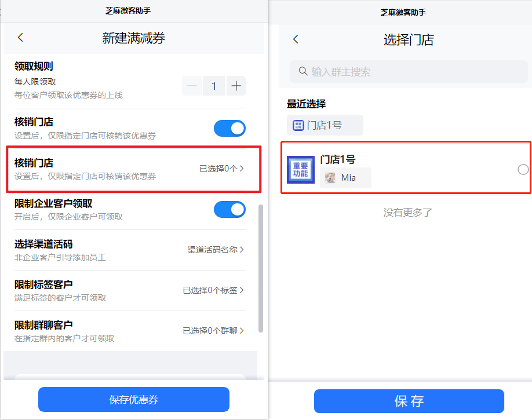Toggle the 核销门店 switch off
This screenshot has height=420, width=532.
(x=229, y=128)
